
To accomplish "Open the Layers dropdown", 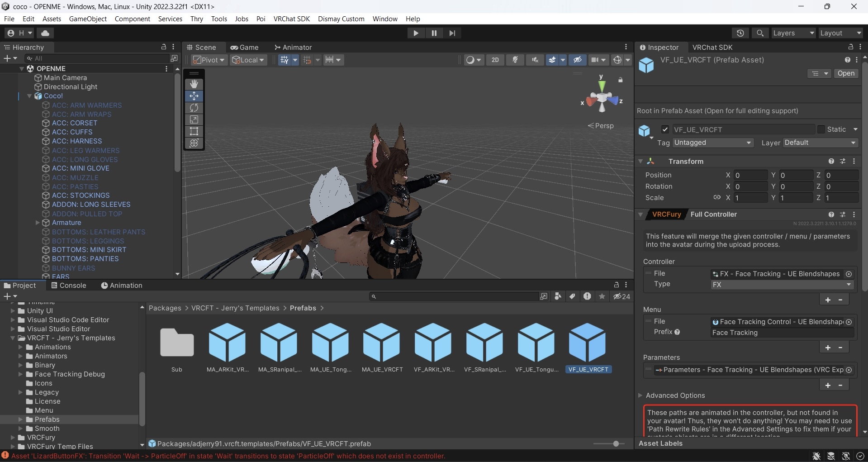I will 793,33.
